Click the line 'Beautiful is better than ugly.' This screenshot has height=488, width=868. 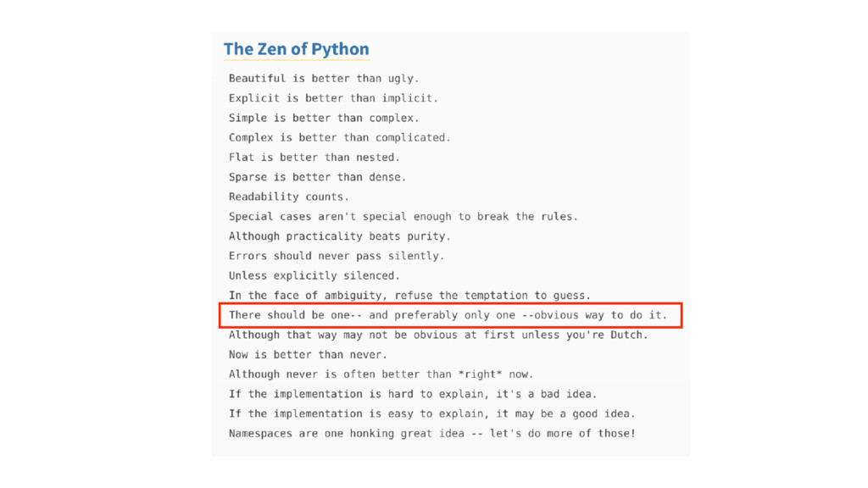324,79
